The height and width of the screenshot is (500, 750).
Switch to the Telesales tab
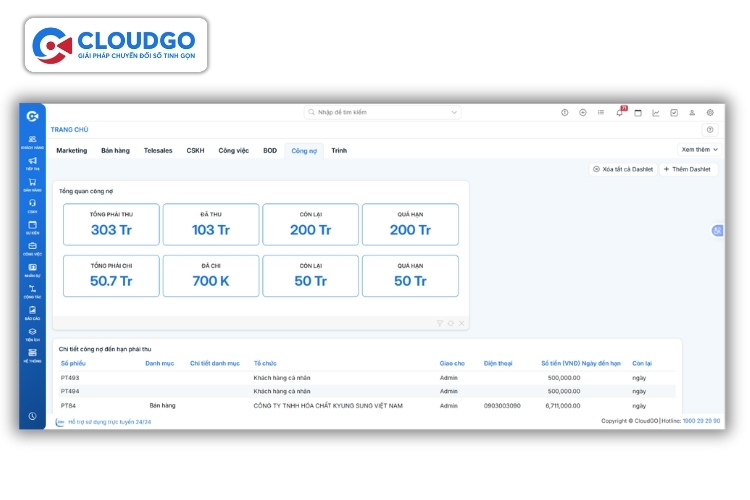click(158, 150)
